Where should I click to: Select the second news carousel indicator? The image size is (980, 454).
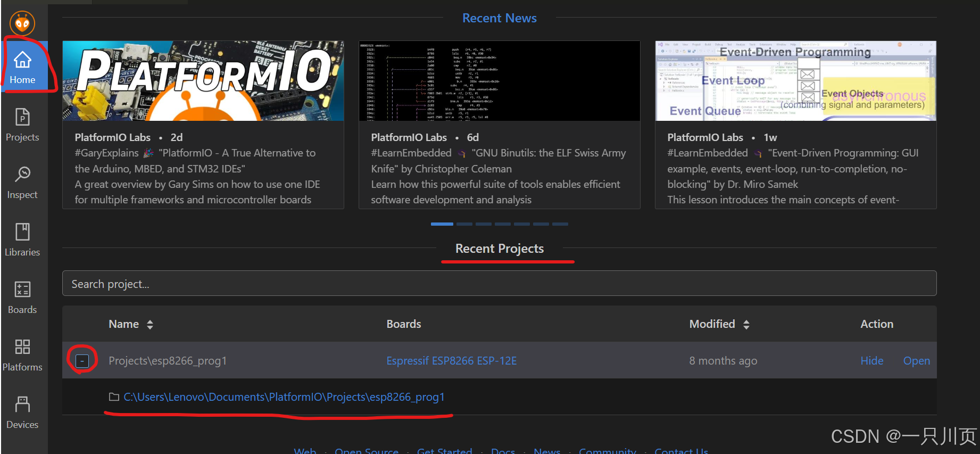coord(464,224)
